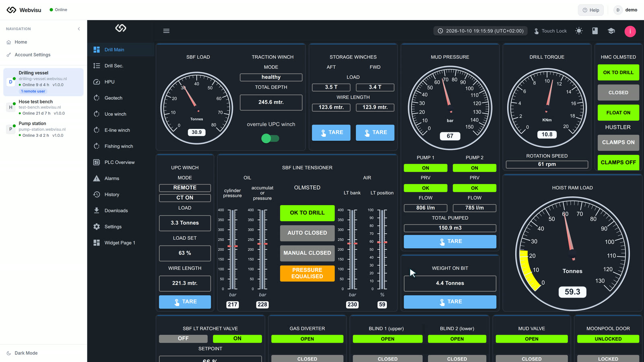
Task: Switch SBF LT ratchet valve to OFF
Action: [183, 339]
